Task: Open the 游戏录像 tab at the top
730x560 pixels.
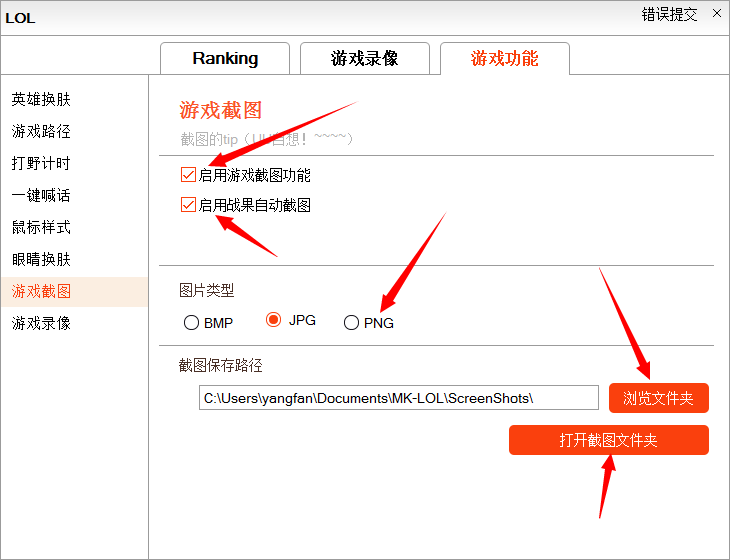Action: 365,58
